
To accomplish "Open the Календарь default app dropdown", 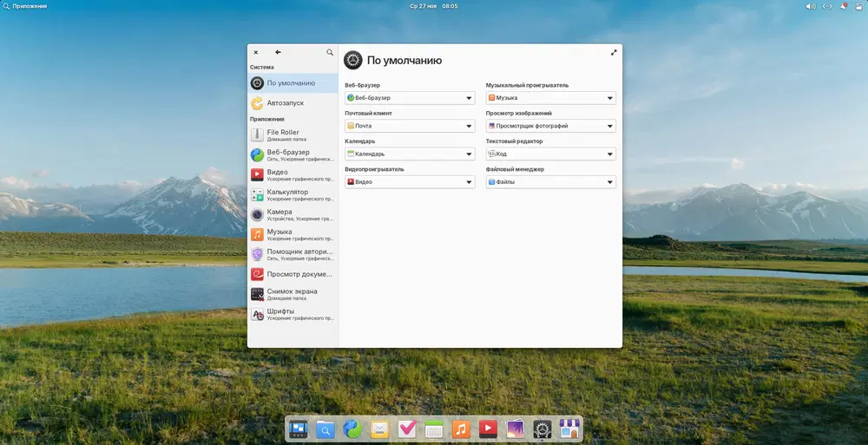I will tap(410, 154).
